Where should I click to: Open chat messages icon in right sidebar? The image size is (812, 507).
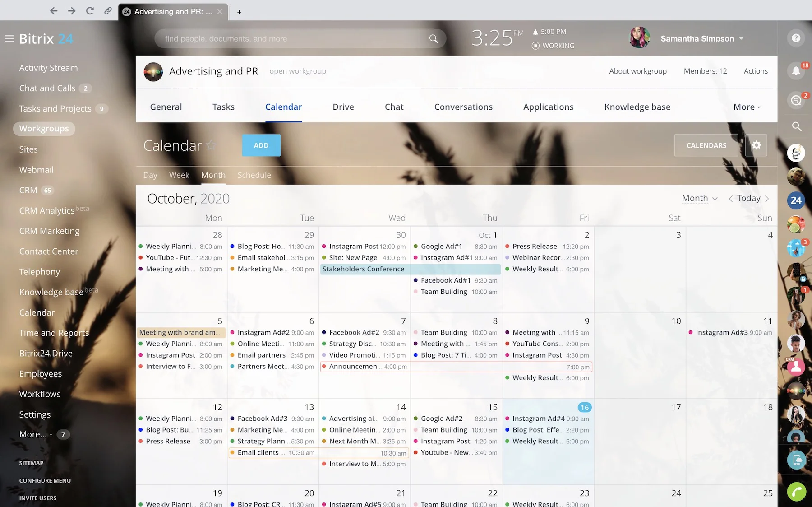(796, 100)
